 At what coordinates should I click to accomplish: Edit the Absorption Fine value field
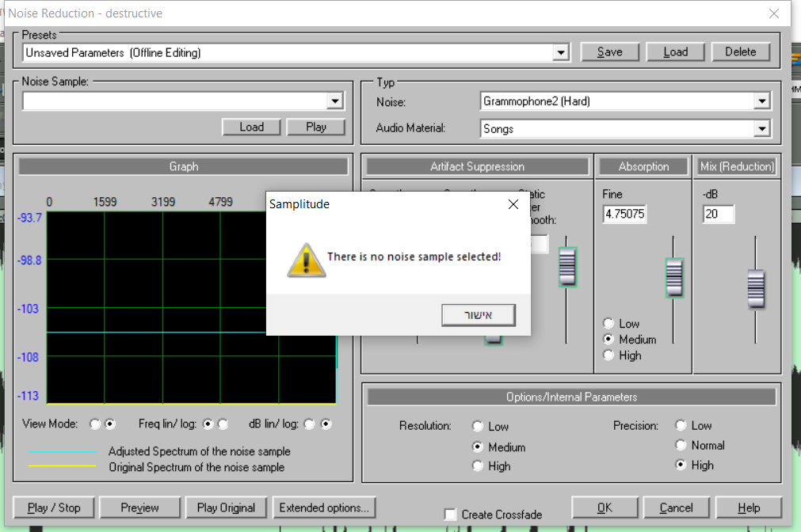(x=624, y=214)
